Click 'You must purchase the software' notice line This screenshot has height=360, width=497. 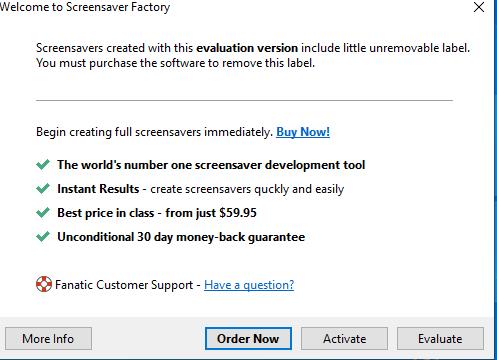[175, 63]
